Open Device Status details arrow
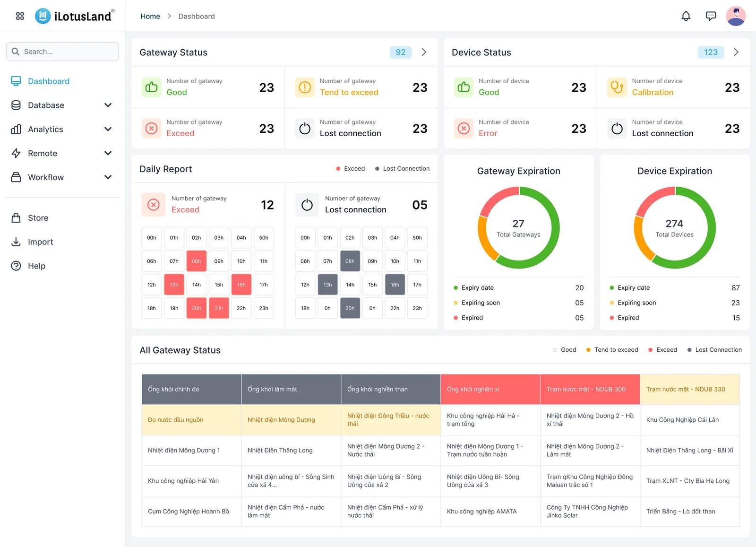The image size is (756, 547). (x=736, y=52)
